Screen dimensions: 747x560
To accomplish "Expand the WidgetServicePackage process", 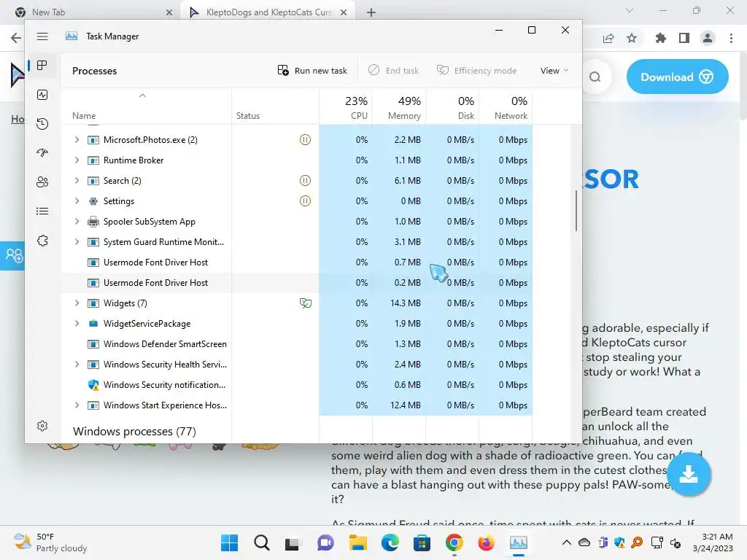I will 77,323.
